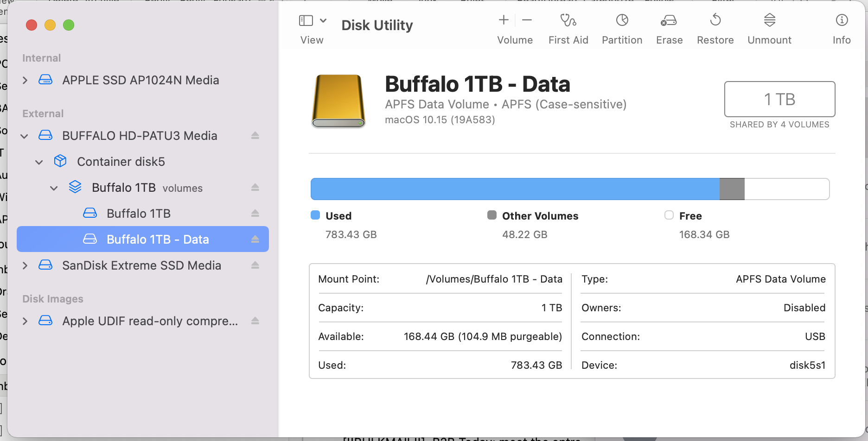Click the Used value 783.43 GB in details table
Image resolution: width=868 pixels, height=441 pixels.
click(536, 365)
